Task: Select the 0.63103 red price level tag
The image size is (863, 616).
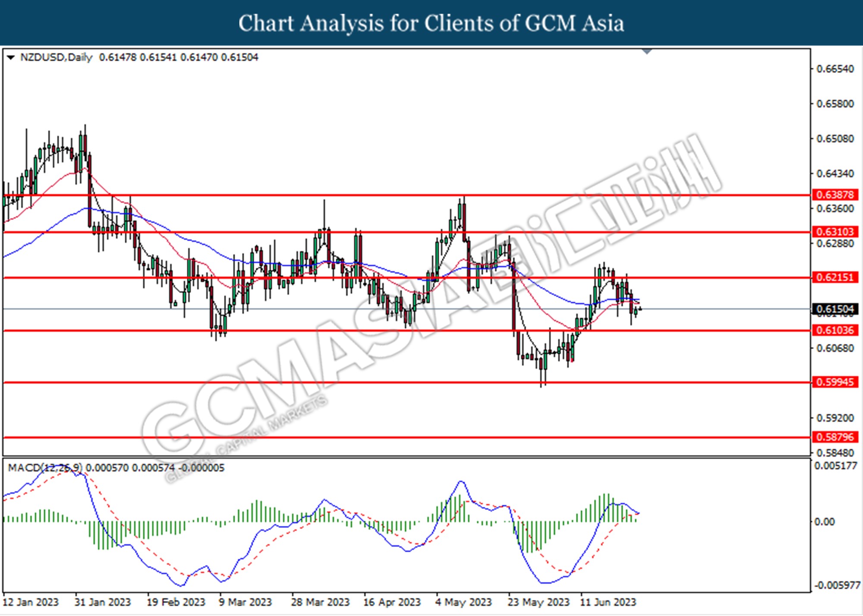Action: [835, 232]
